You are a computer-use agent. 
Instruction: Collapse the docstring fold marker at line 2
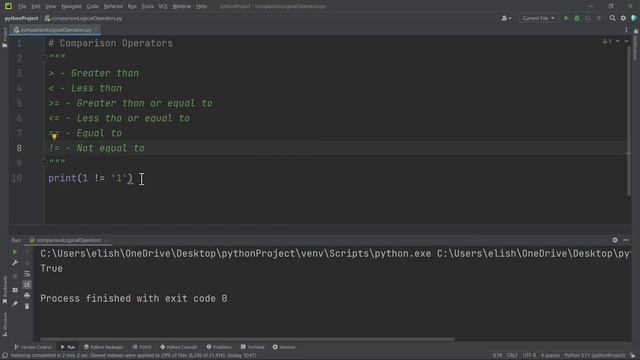pyautogui.click(x=44, y=59)
